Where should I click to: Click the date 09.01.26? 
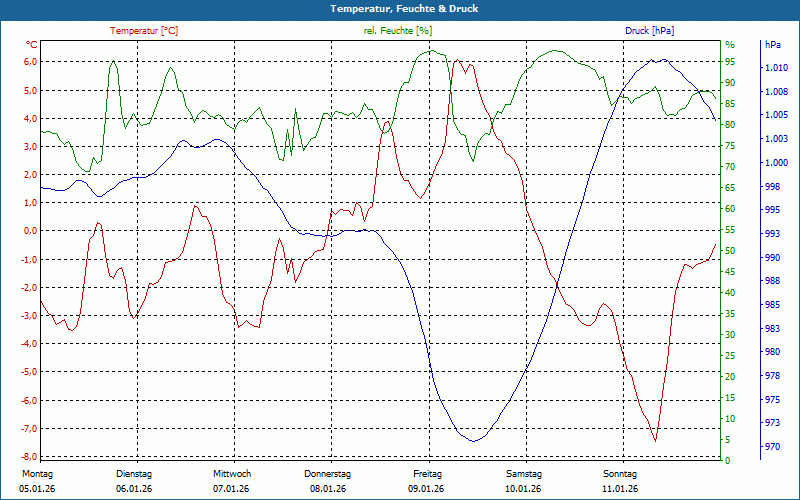426,489
